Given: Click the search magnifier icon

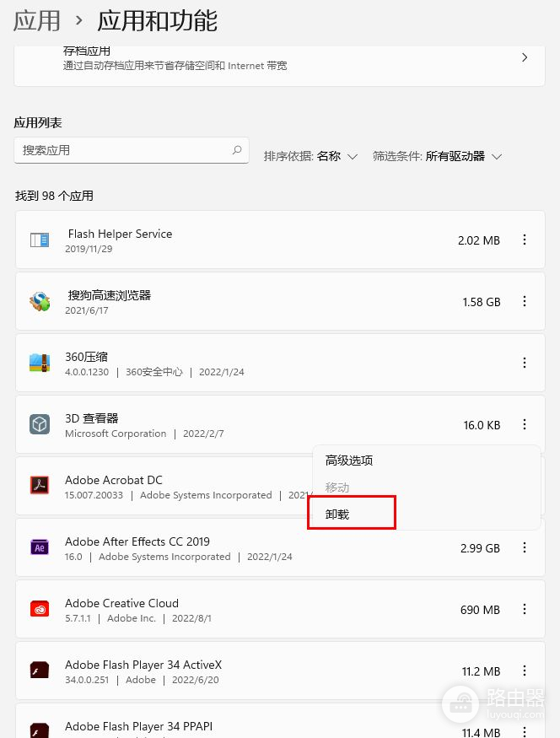Looking at the screenshot, I should pyautogui.click(x=237, y=150).
